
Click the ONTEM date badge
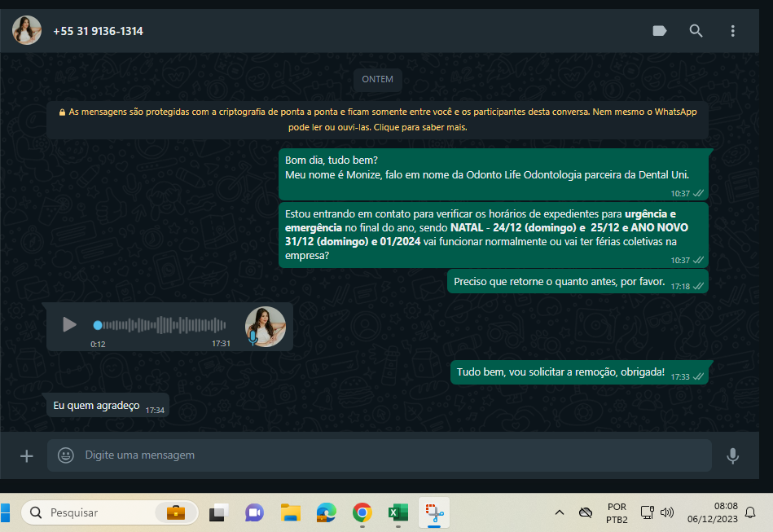coord(378,79)
